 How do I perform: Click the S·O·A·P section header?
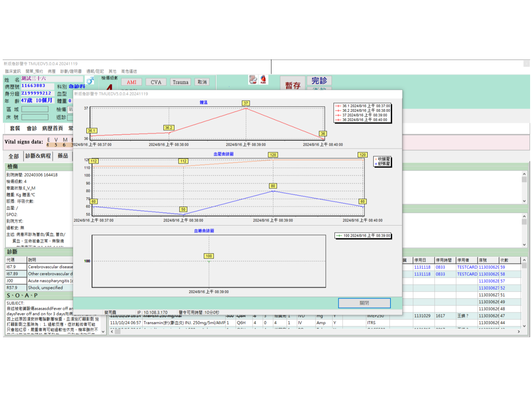tap(22, 295)
